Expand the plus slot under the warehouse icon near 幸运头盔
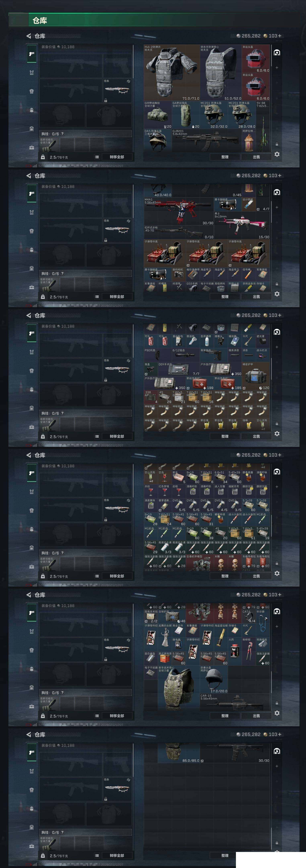The image size is (306, 868). tap(277, 68)
